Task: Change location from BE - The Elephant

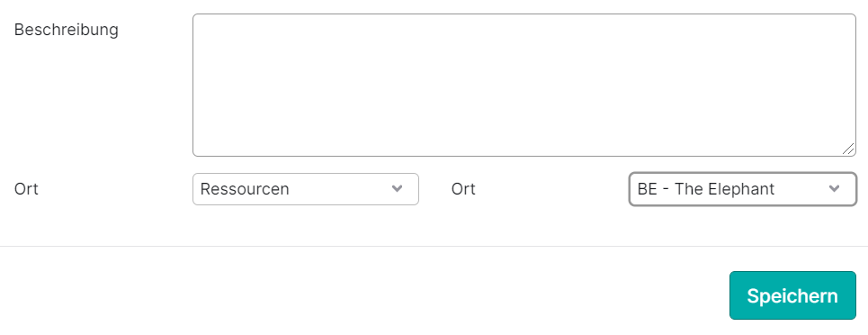Action: (x=743, y=189)
